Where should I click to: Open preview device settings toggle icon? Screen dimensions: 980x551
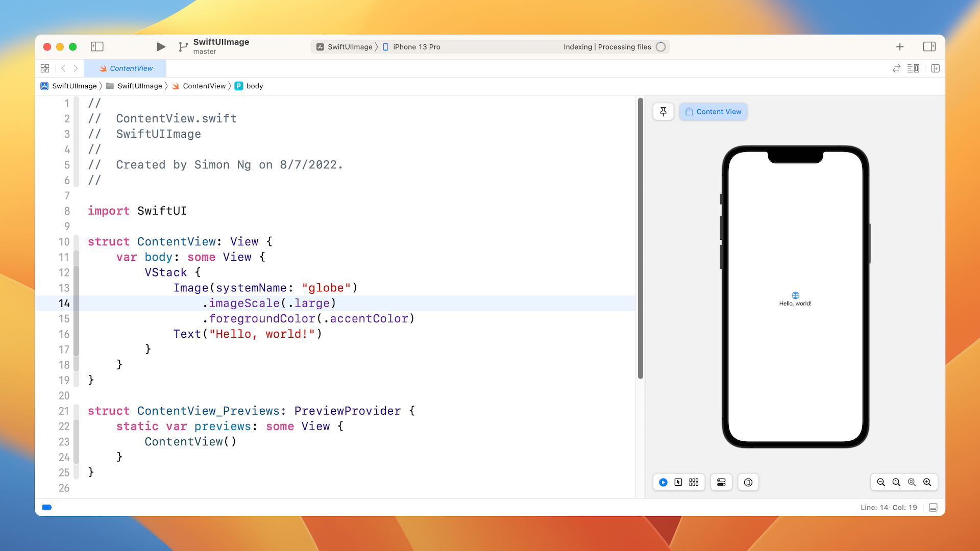(x=721, y=482)
